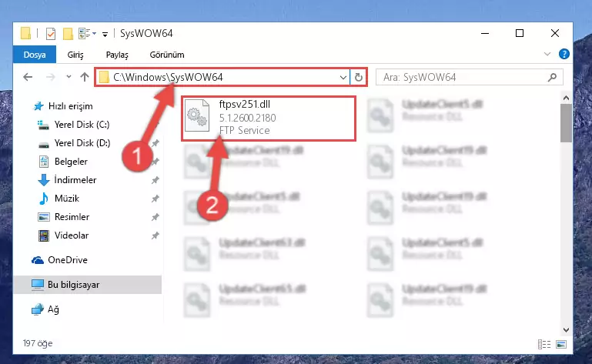Click the FTP Service description text

[x=245, y=130]
